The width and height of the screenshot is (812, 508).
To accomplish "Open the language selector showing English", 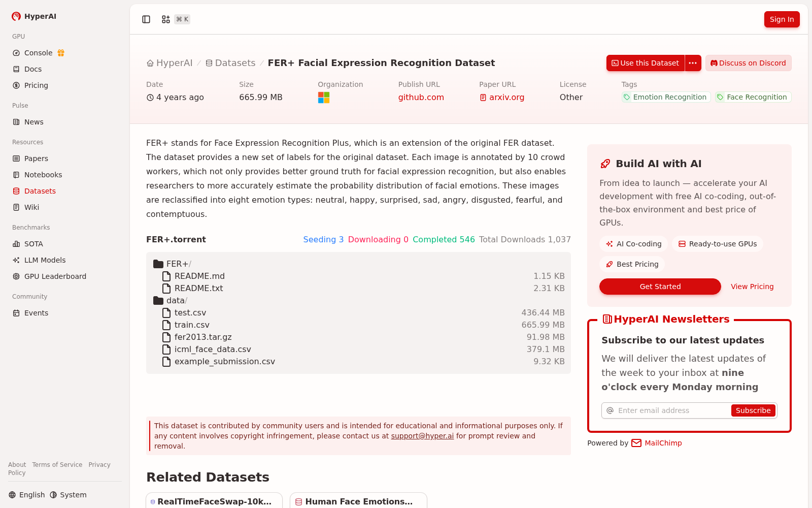I will pos(27,495).
